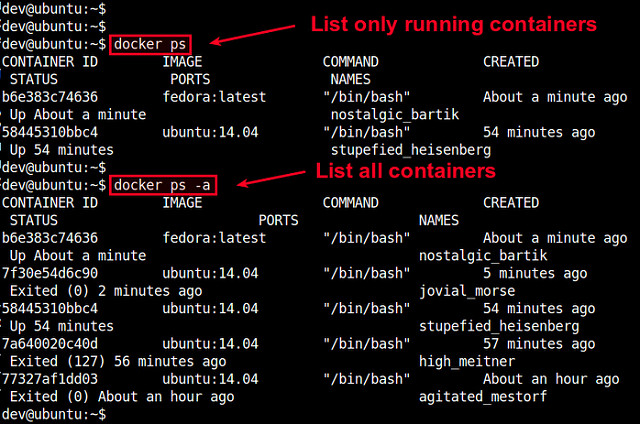Click the PORTS header in the first 'docker ps' output

pyautogui.click(x=190, y=79)
